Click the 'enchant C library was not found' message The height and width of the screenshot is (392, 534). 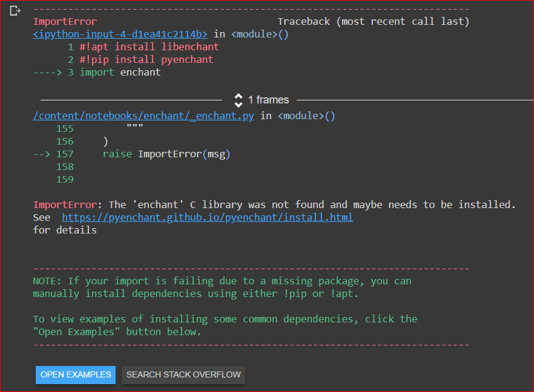pyautogui.click(x=274, y=205)
